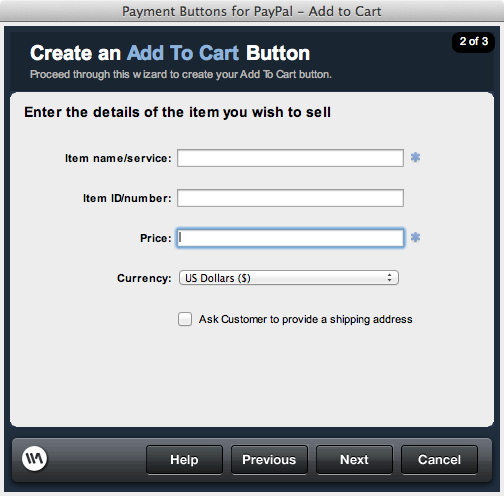This screenshot has height=496, width=504.
Task: Go back with the Previous button
Action: tap(269, 460)
